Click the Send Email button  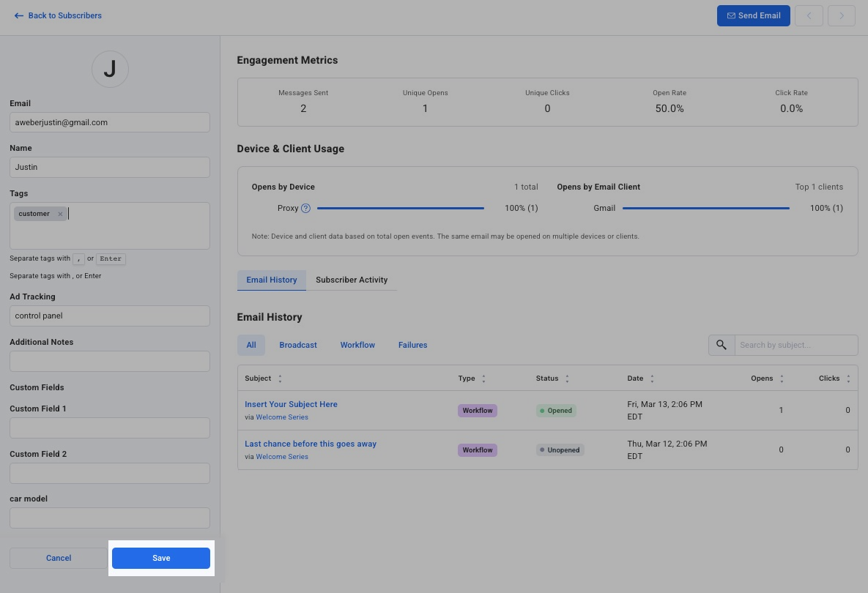(x=753, y=15)
